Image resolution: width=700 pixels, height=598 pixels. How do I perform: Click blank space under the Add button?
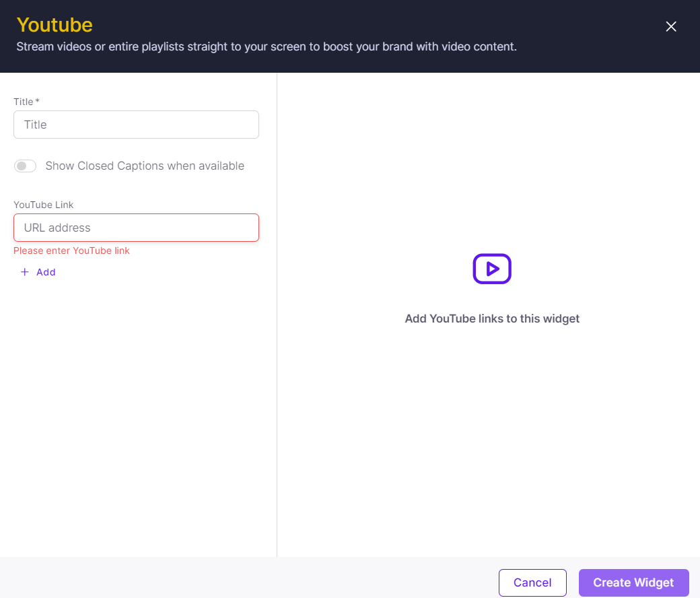[135, 404]
